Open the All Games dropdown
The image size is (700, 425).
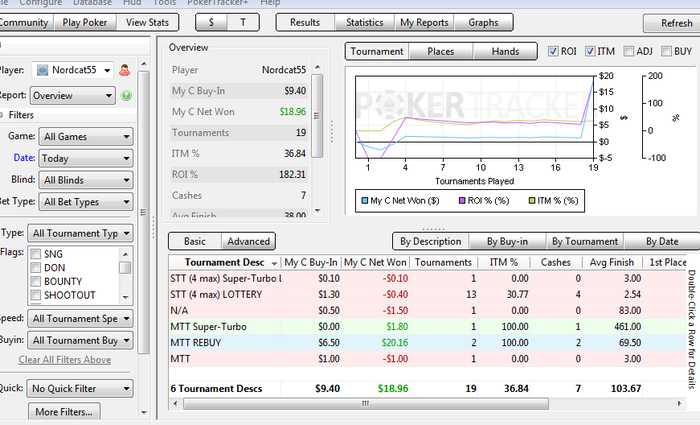(86, 137)
